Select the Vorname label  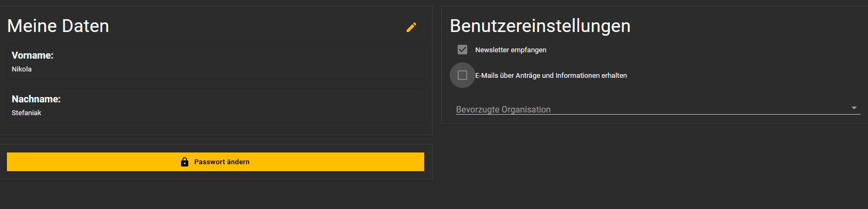(32, 55)
